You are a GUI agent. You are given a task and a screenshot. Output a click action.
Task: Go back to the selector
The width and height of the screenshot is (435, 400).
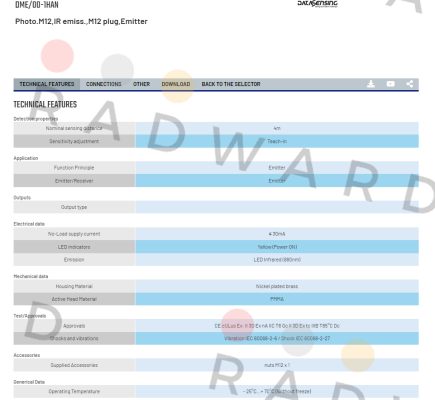[231, 84]
